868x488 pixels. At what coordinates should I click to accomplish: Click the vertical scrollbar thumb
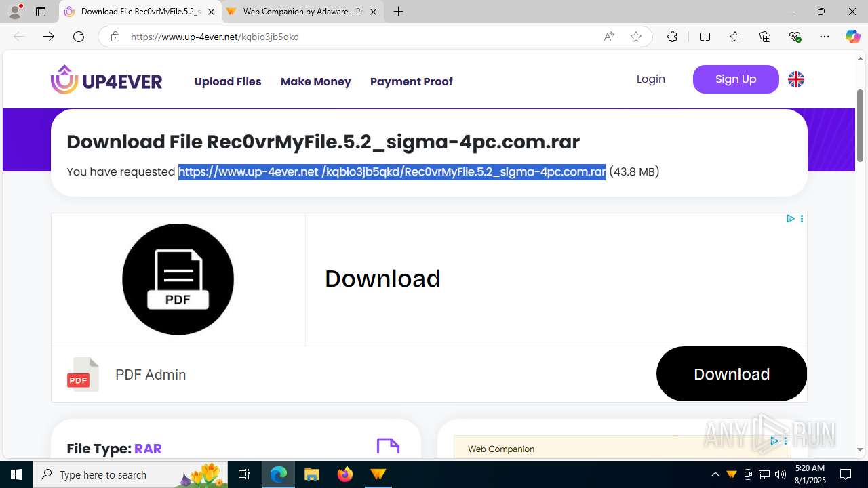(x=861, y=125)
